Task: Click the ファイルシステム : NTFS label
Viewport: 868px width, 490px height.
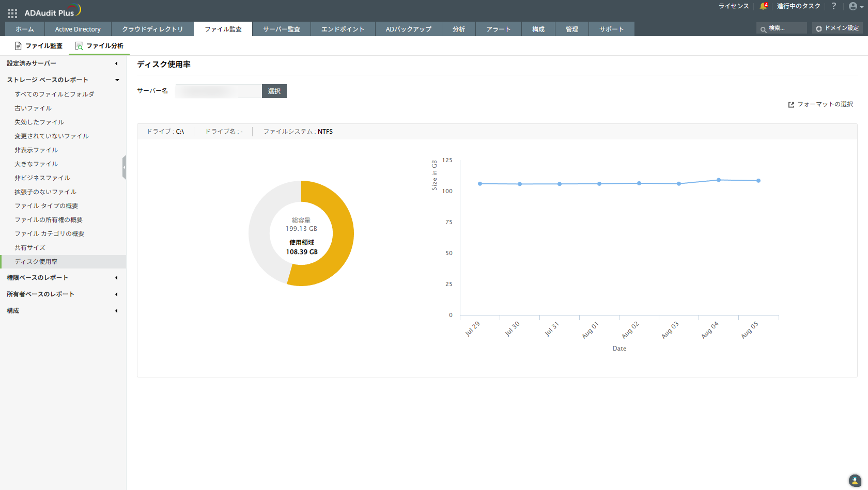Action: [x=298, y=132]
